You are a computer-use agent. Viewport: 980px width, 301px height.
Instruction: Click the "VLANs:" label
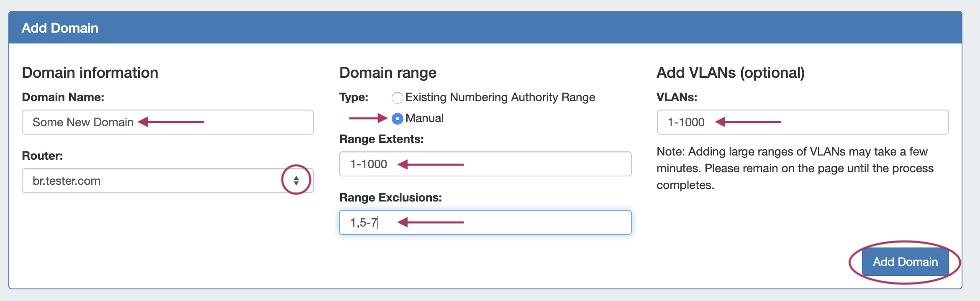[x=677, y=97]
